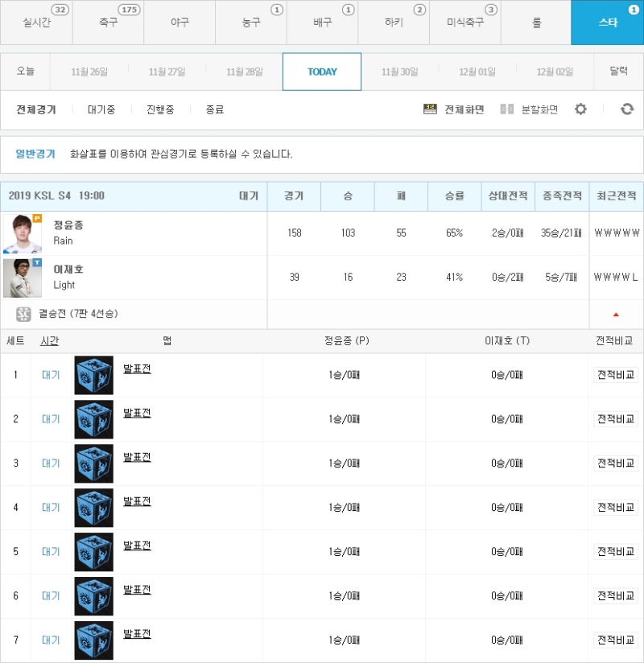Click Rain's player portrait
644x663 pixels.
(23, 234)
